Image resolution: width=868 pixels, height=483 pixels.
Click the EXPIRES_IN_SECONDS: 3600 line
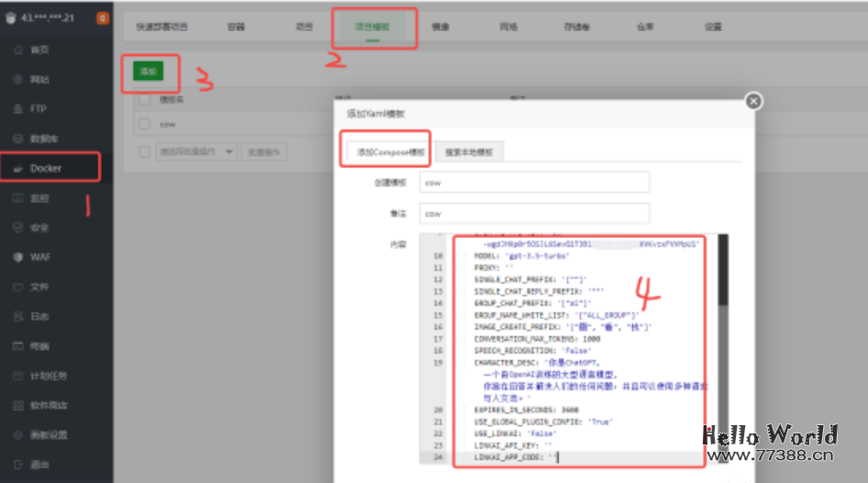coord(527,410)
